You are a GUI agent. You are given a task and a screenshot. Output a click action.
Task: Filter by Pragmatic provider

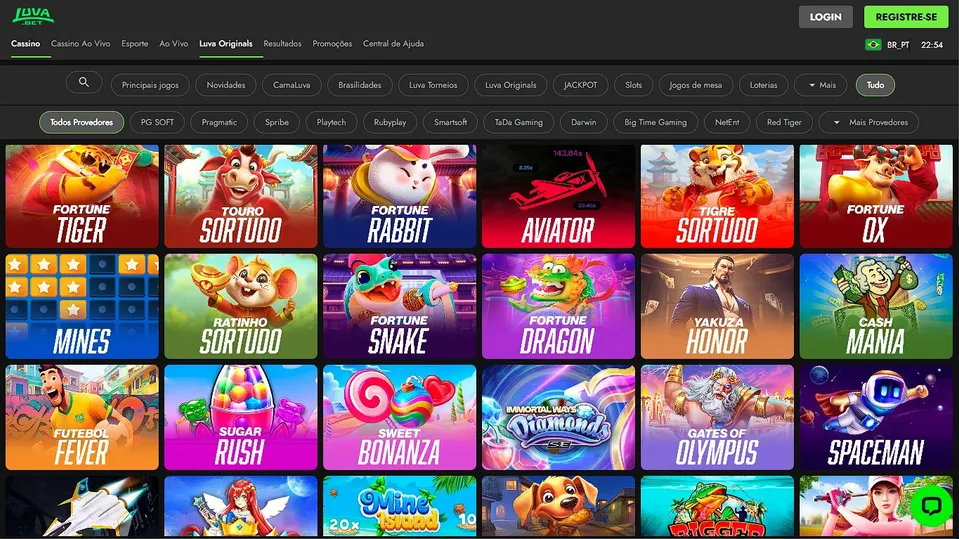tap(219, 122)
